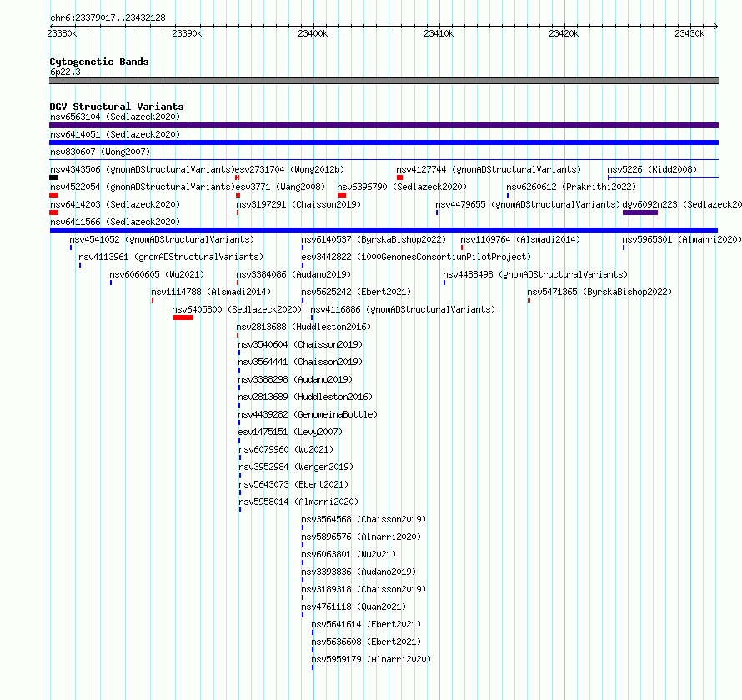The height and width of the screenshot is (700, 742).
Task: Select esv3771 (Wang2008) variant label
Action: click(x=280, y=187)
